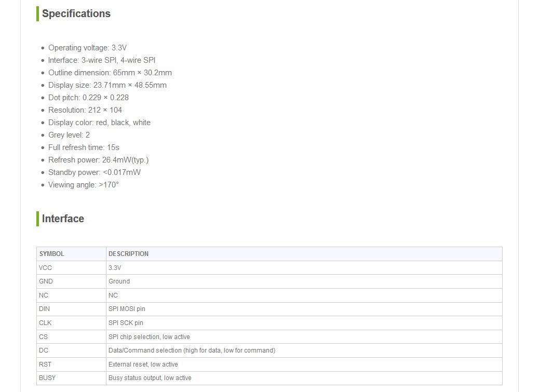Click the SYMBOL column header

[52, 254]
